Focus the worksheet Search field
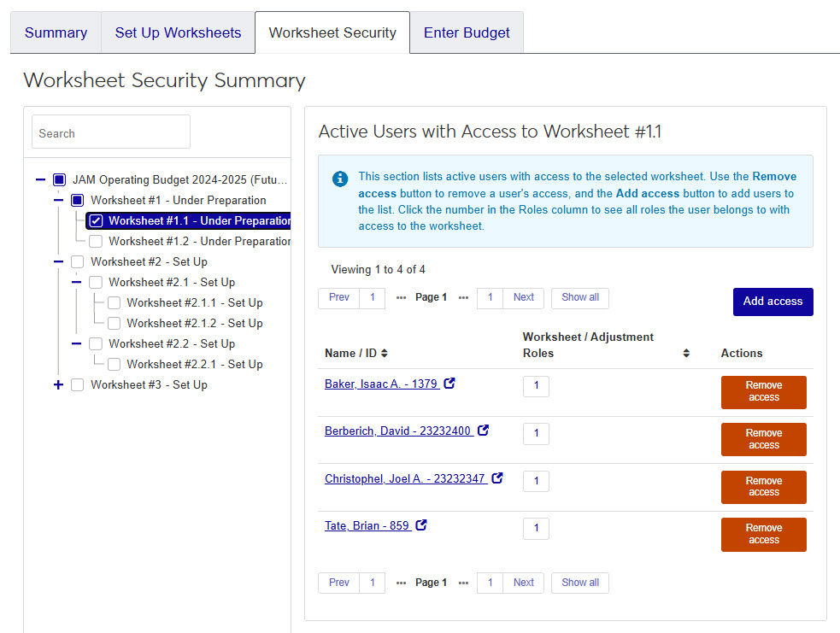The height and width of the screenshot is (633, 840). [111, 132]
